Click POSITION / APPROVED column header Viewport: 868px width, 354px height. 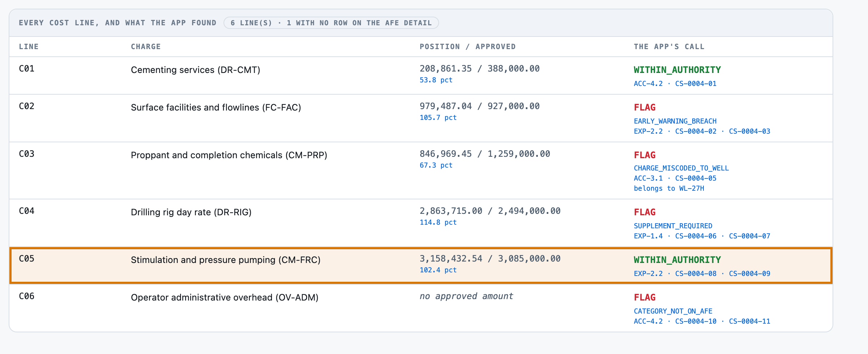click(468, 47)
